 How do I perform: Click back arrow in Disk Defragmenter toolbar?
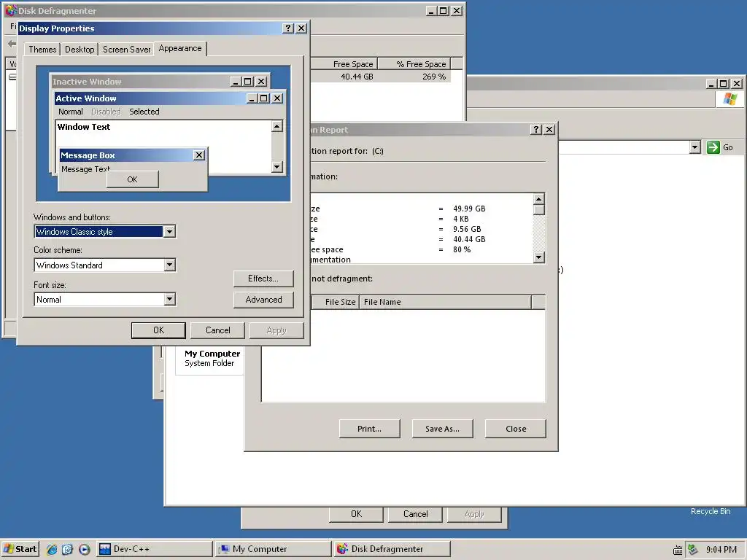12,44
